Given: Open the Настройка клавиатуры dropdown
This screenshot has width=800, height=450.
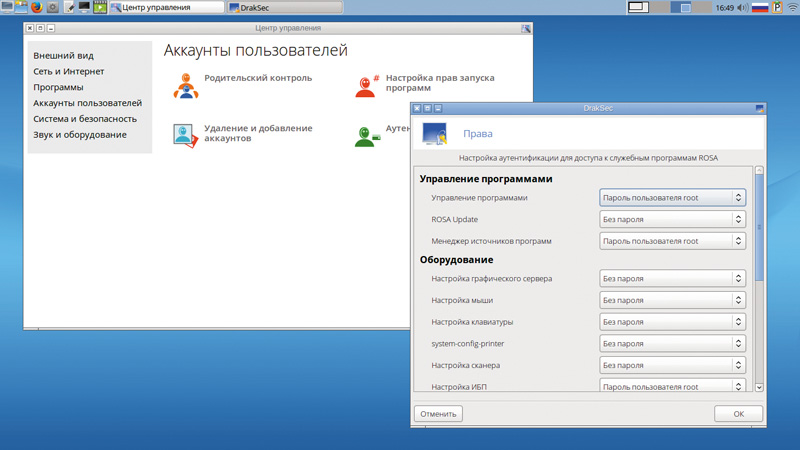Looking at the screenshot, I should pyautogui.click(x=672, y=322).
